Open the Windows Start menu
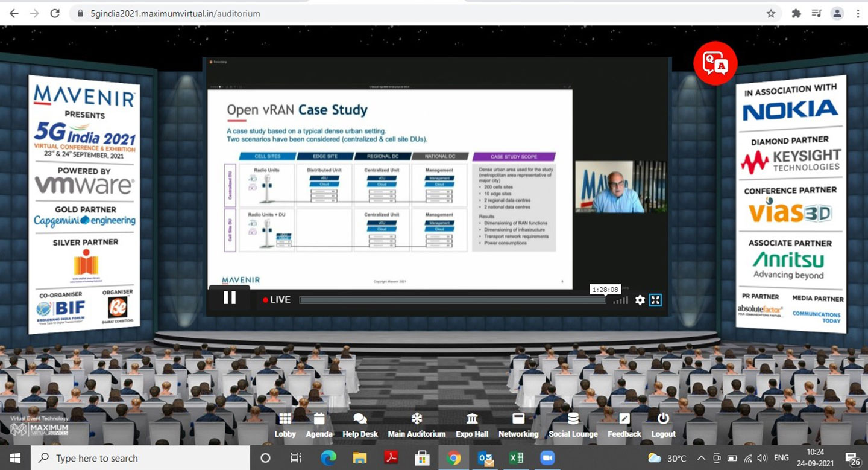 (15, 458)
